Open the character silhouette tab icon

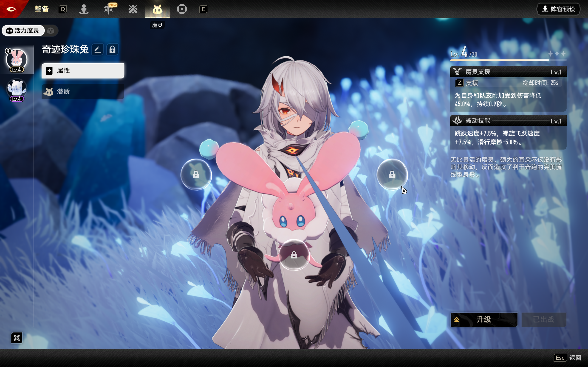[84, 9]
